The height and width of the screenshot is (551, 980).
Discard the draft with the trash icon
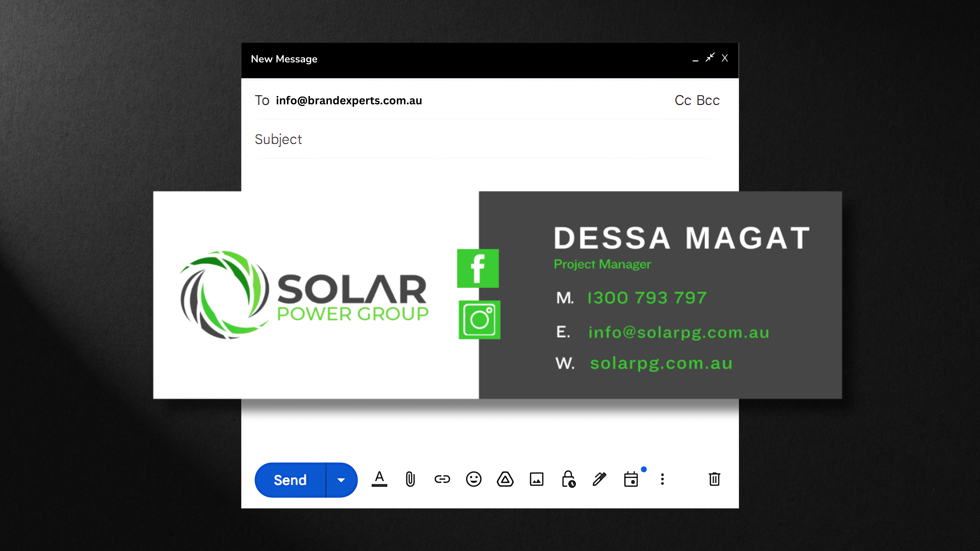tap(714, 479)
